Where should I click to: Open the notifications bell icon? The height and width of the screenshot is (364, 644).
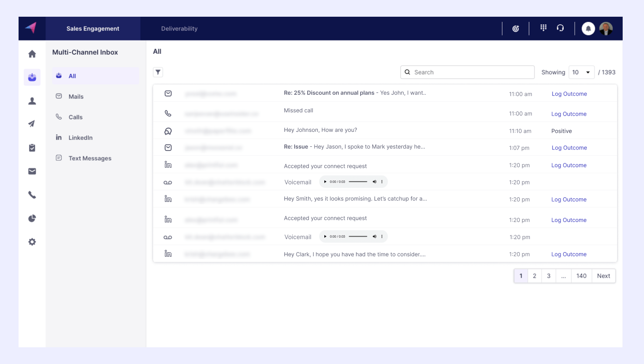588,29
